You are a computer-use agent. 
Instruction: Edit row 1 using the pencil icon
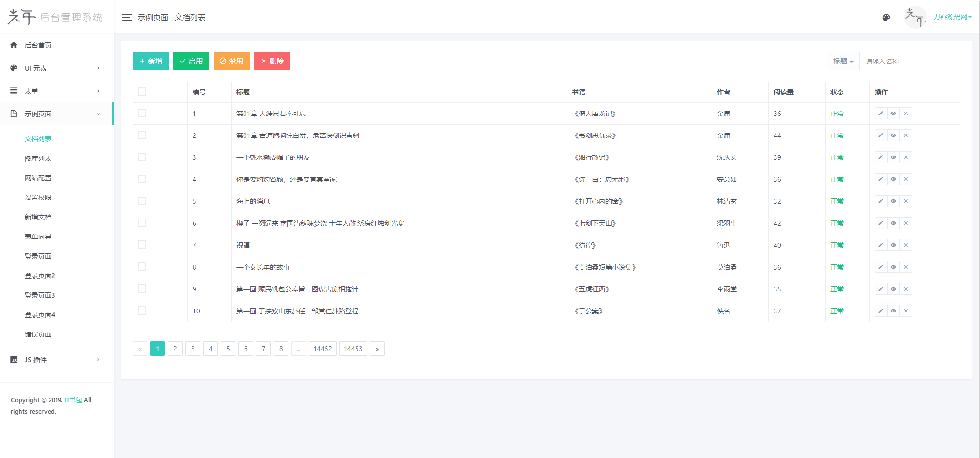pos(880,114)
